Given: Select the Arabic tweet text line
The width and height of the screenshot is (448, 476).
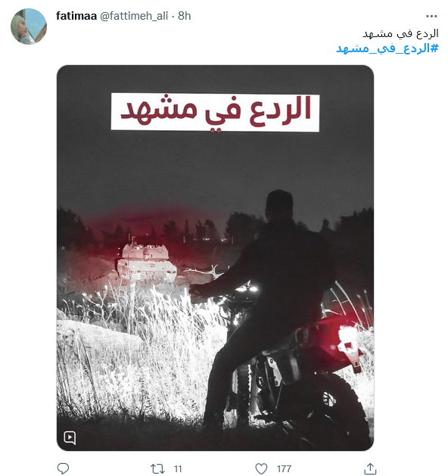Looking at the screenshot, I should click(x=400, y=34).
